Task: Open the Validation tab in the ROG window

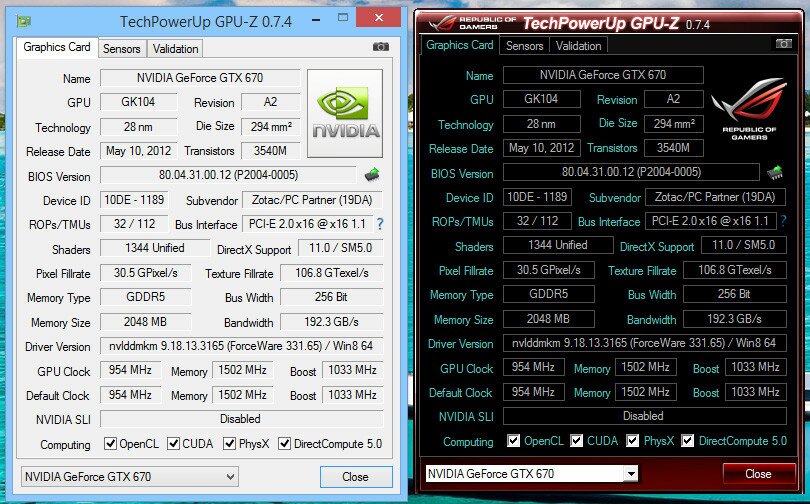Action: click(579, 45)
